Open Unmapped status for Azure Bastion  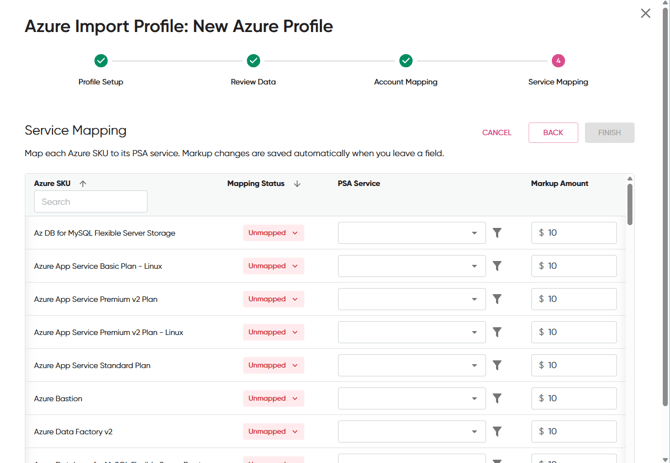273,399
